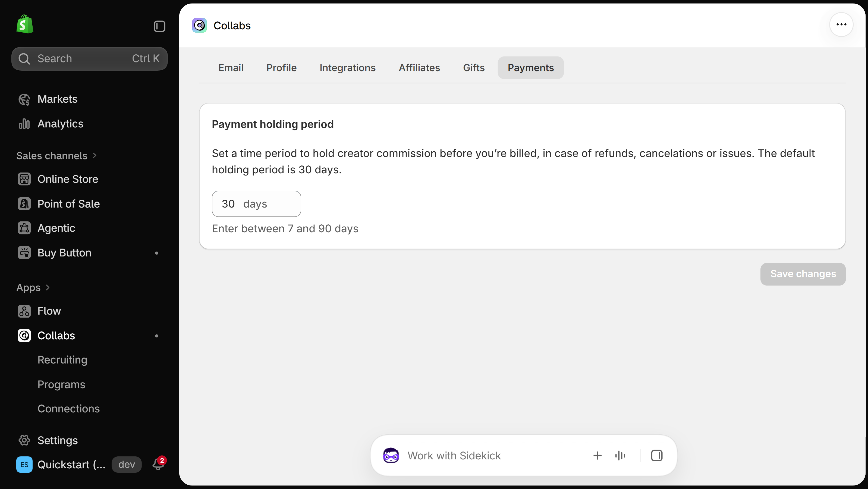
Task: Collapse the sidebar navigation panel icon
Action: click(x=159, y=26)
